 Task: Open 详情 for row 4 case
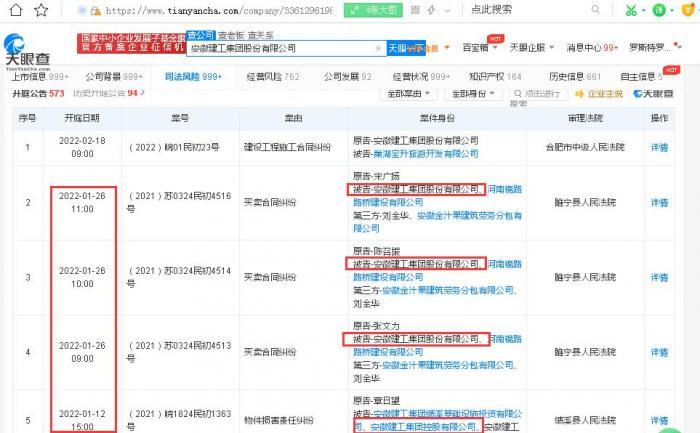coord(659,353)
